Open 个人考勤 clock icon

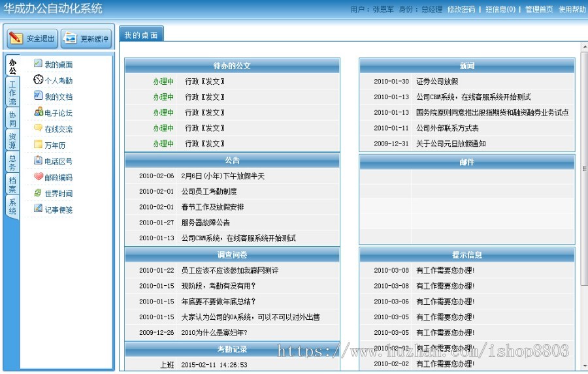click(x=39, y=80)
